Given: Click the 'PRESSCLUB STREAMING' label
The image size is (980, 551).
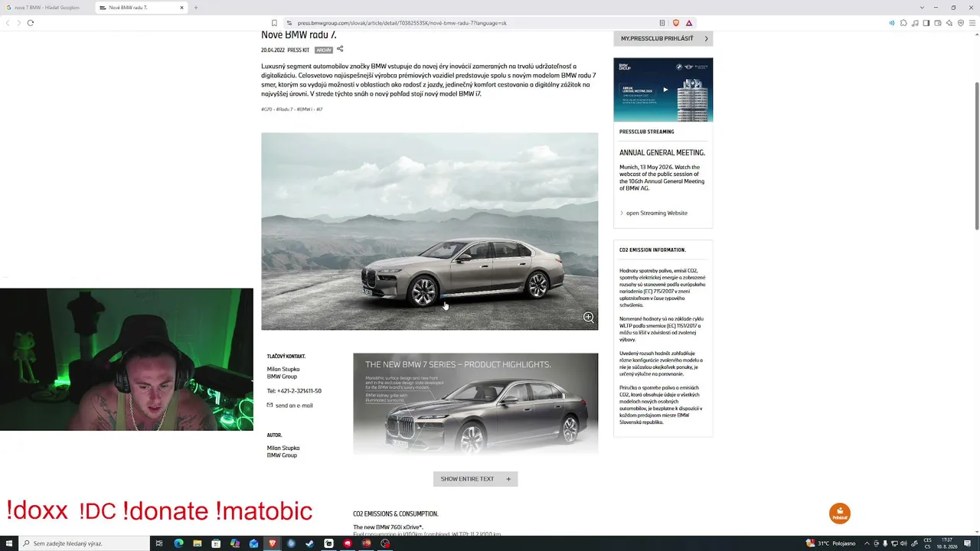Looking at the screenshot, I should pos(647,132).
